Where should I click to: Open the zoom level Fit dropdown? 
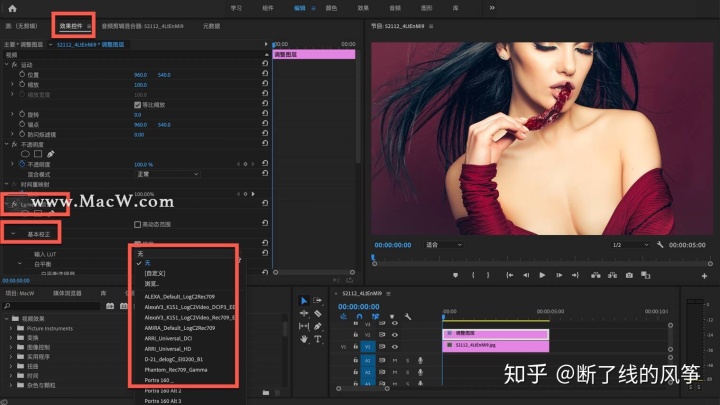point(444,245)
